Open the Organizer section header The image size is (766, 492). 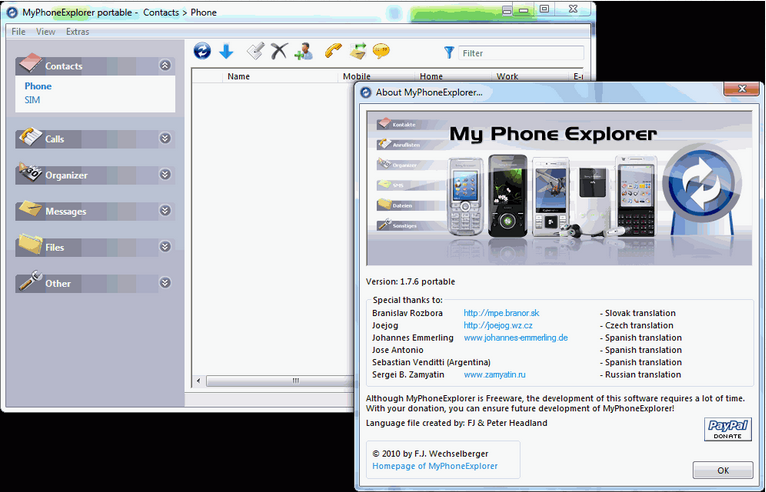coord(95,175)
